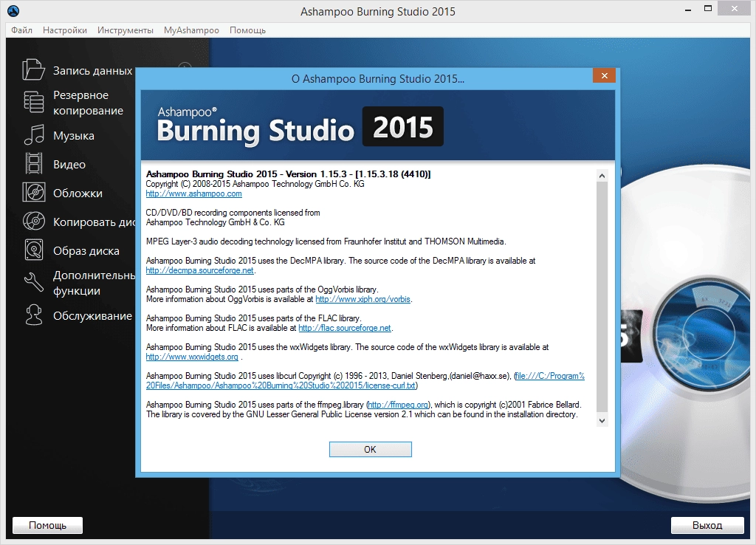This screenshot has height=545, width=756.
Task: Open the MyAshampoo menu
Action: [191, 30]
